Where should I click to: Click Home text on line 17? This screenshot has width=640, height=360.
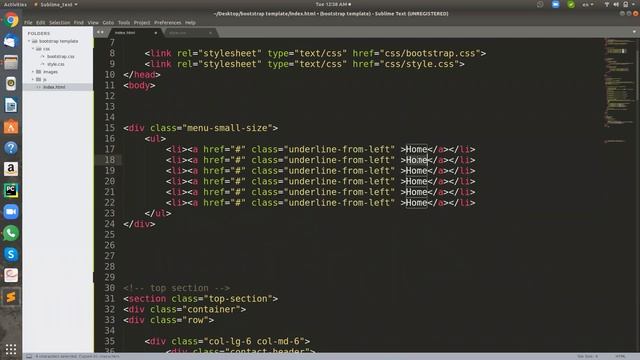pyautogui.click(x=416, y=149)
